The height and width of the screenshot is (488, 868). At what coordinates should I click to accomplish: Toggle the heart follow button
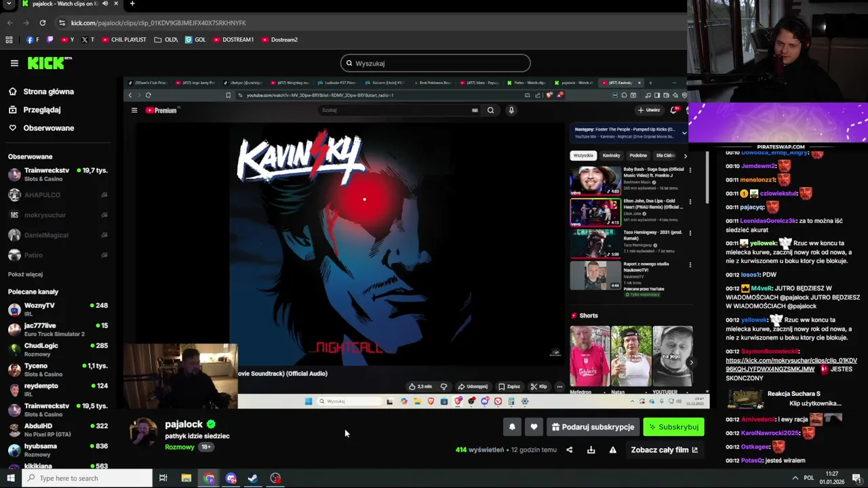pos(534,427)
